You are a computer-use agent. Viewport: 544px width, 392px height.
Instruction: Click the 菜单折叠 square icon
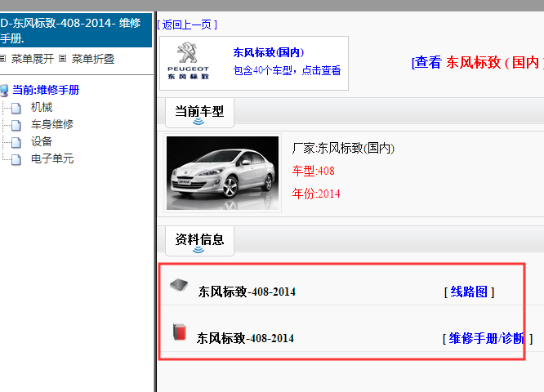(62, 58)
